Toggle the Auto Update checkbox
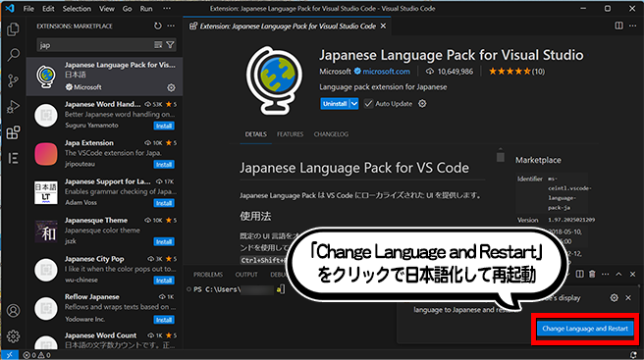The height and width of the screenshot is (360, 644). 368,103
